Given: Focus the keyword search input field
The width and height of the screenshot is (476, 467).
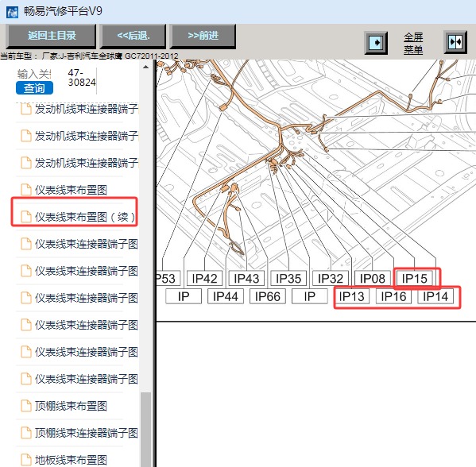Looking at the screenshot, I should pyautogui.click(x=34, y=74).
